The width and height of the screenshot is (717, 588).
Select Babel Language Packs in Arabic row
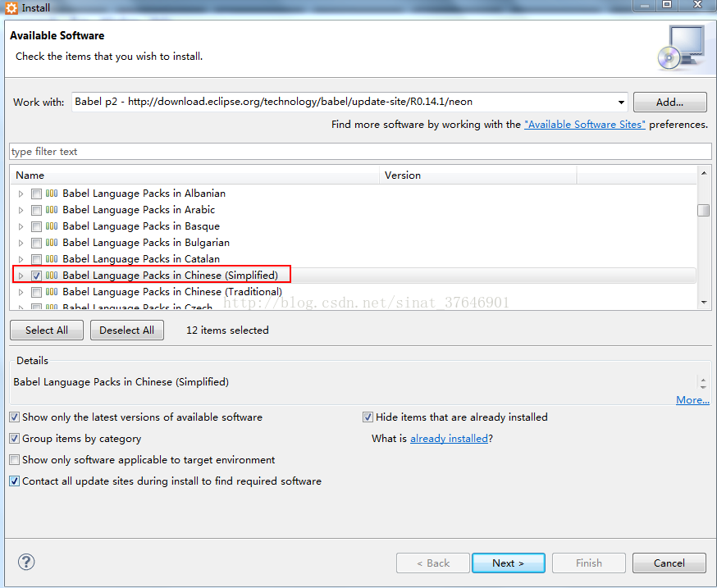(139, 210)
